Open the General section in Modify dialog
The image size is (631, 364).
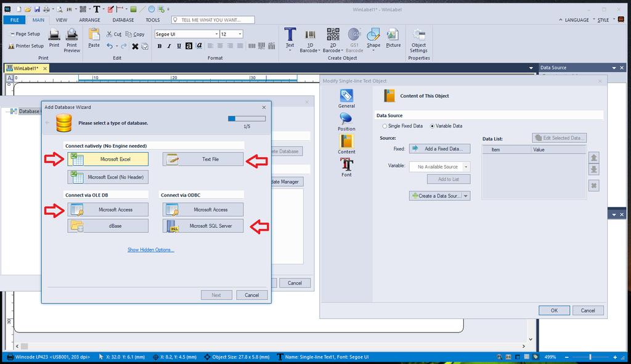(346, 99)
